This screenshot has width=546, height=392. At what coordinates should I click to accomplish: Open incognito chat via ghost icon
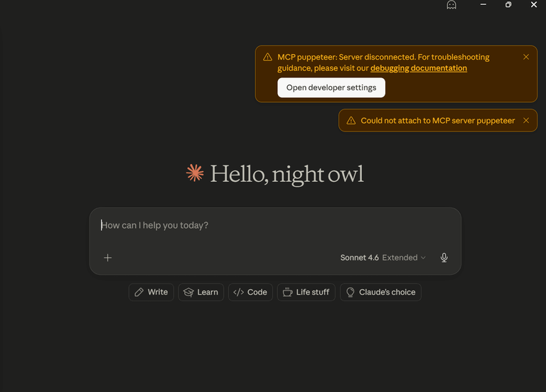(451, 5)
